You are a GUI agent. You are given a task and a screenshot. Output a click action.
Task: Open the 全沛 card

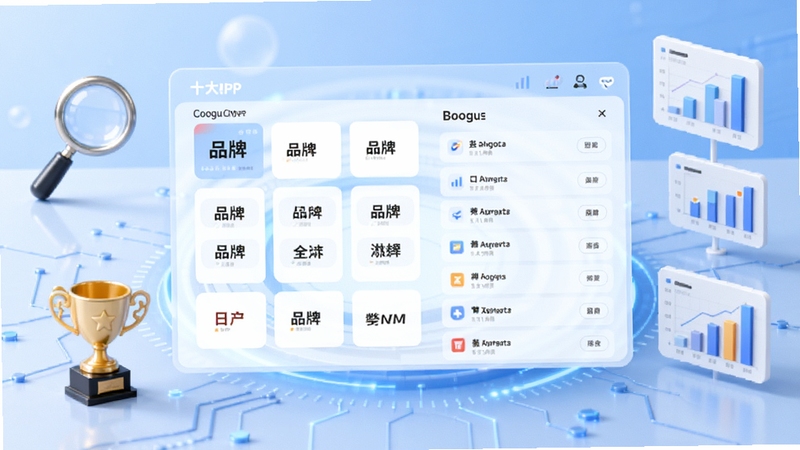pyautogui.click(x=308, y=252)
